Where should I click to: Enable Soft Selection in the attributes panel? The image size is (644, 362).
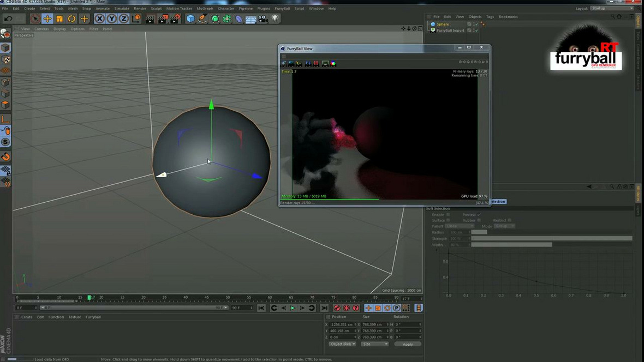[448, 215]
